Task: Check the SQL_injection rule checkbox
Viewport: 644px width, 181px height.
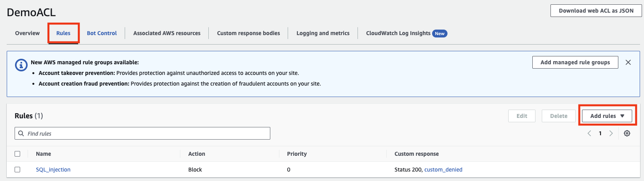Action: click(17, 170)
